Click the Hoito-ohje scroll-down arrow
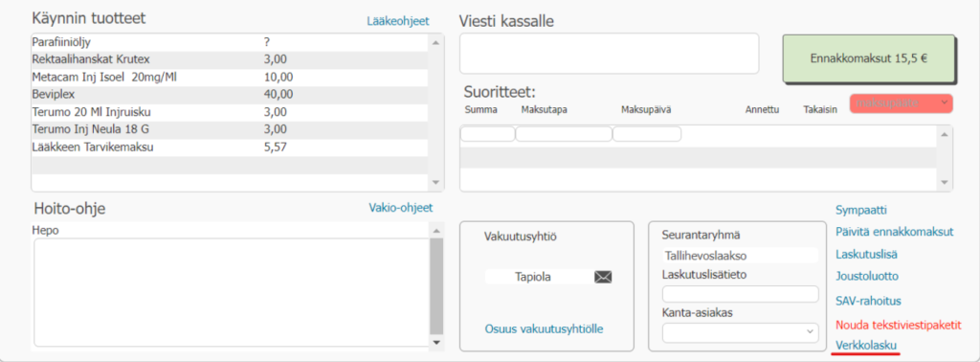980x362 pixels. [436, 342]
